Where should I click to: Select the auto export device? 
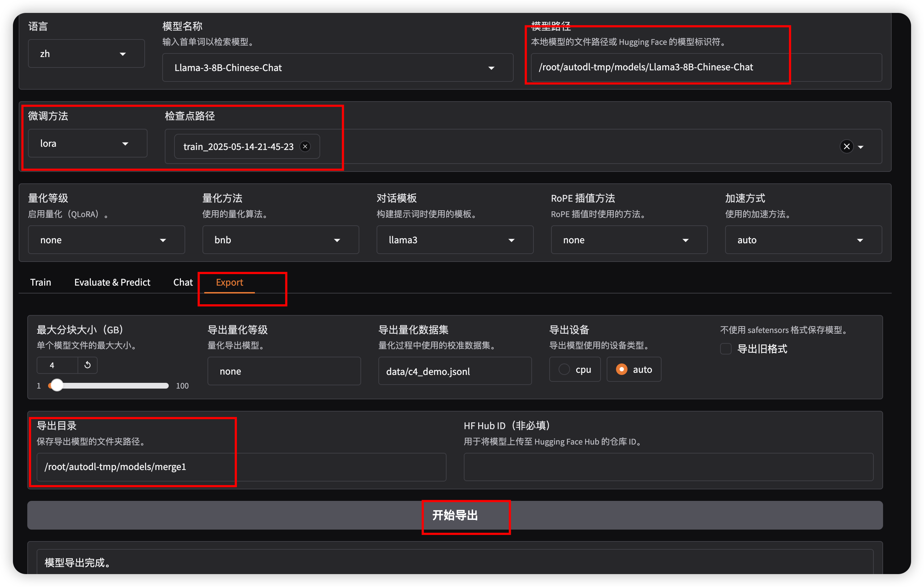[621, 369]
